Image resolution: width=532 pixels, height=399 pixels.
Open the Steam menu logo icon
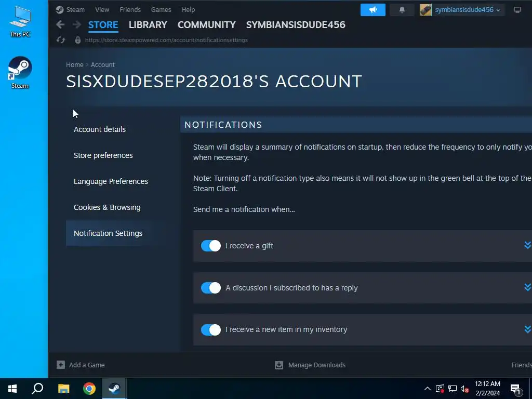(60, 9)
